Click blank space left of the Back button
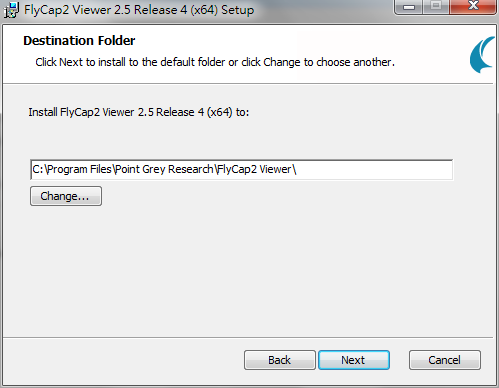The height and width of the screenshot is (388, 499). click(123, 360)
